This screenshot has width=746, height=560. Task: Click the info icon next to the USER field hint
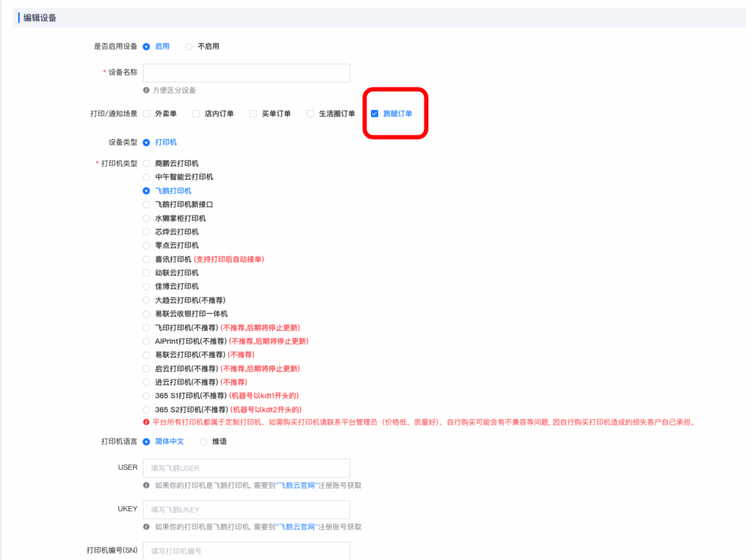click(x=145, y=485)
